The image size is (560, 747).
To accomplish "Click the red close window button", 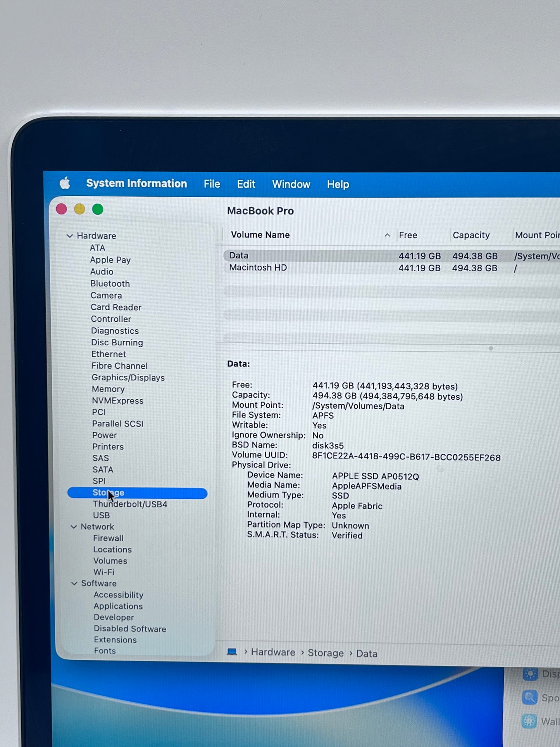I will coord(61,209).
